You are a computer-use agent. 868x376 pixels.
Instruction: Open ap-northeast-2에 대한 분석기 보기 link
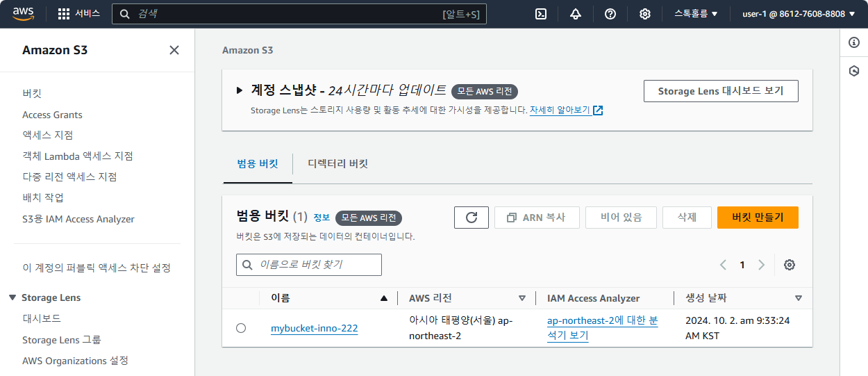(603, 328)
